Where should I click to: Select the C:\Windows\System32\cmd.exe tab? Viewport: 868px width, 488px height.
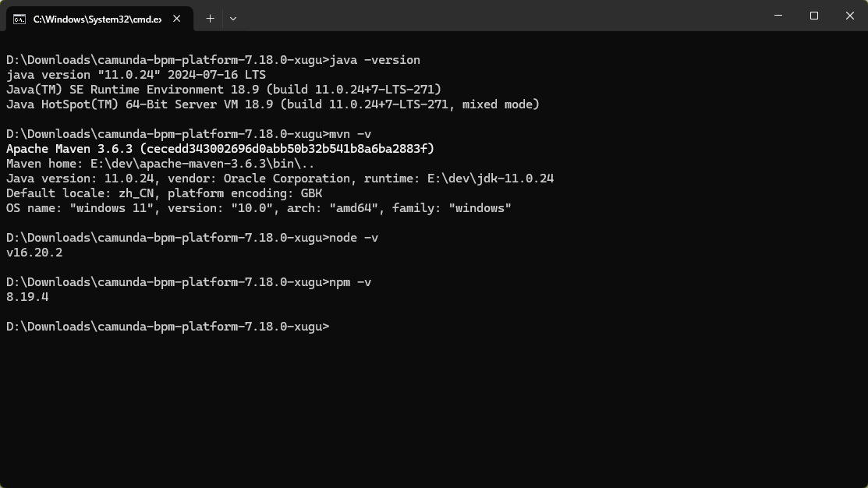[97, 19]
